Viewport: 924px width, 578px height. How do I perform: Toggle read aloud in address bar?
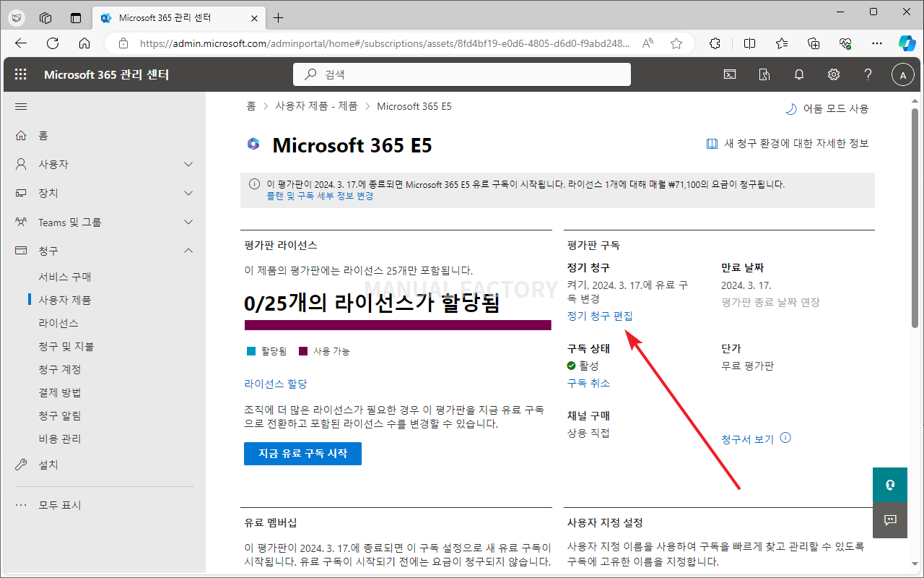[x=647, y=43]
